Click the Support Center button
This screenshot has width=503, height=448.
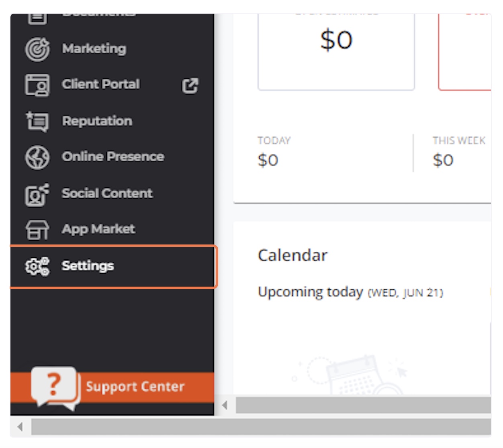112,387
